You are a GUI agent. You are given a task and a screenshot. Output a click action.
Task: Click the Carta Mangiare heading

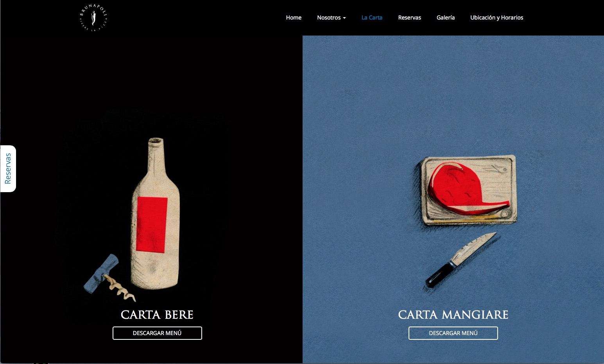pos(453,315)
